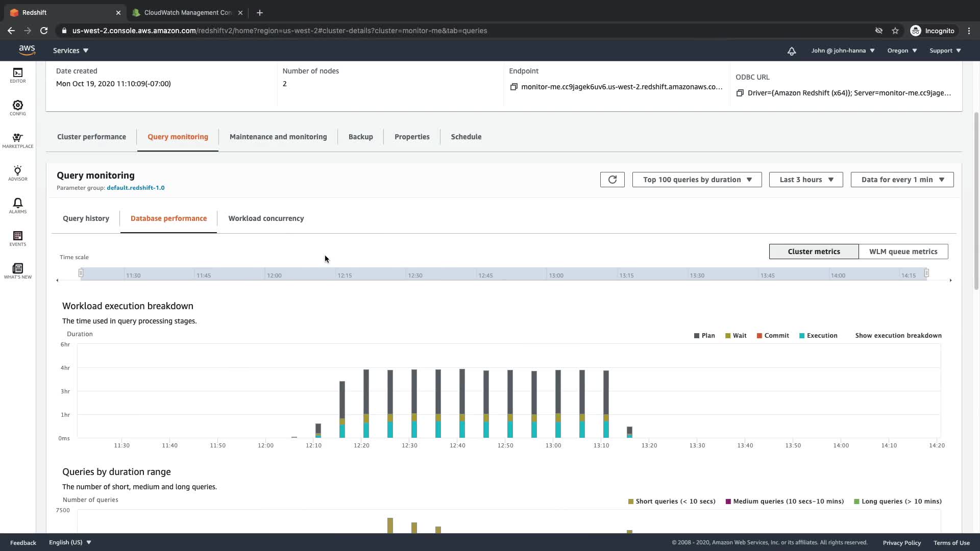
Task: Select Cluster metrics toggle
Action: (814, 252)
